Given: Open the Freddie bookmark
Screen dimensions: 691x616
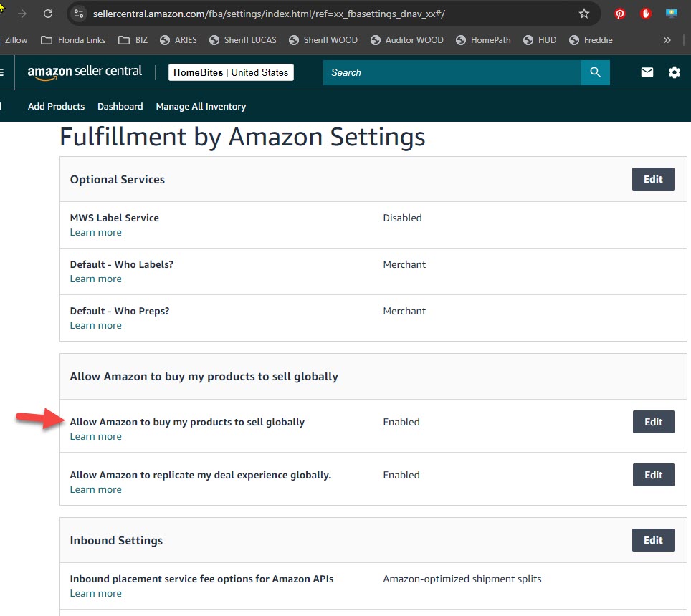Looking at the screenshot, I should [591, 40].
